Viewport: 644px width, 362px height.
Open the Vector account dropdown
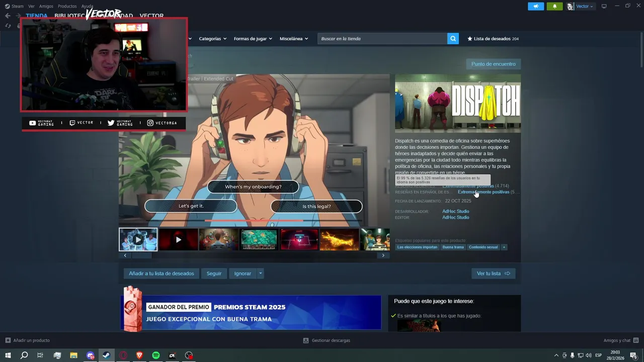pos(581,6)
